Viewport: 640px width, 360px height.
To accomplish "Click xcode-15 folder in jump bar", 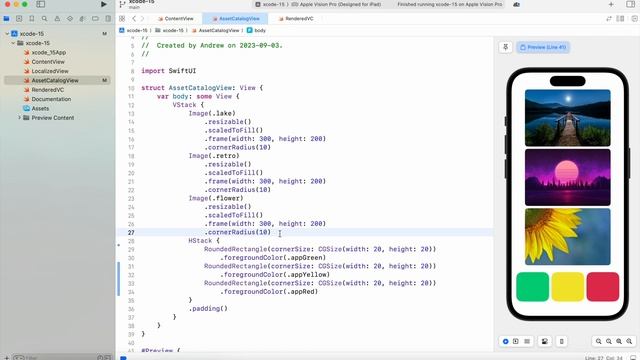I will pyautogui.click(x=169, y=31).
